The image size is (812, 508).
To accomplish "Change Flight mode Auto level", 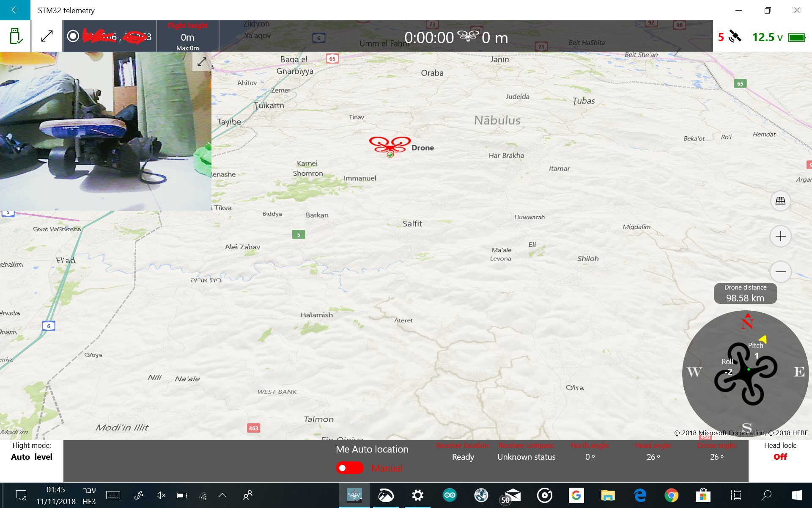I will 32,457.
